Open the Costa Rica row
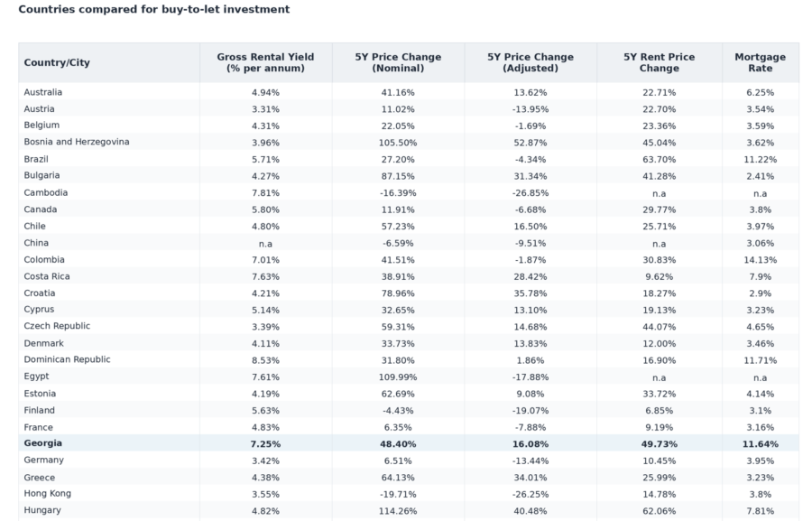This screenshot has width=812, height=521. [x=409, y=276]
